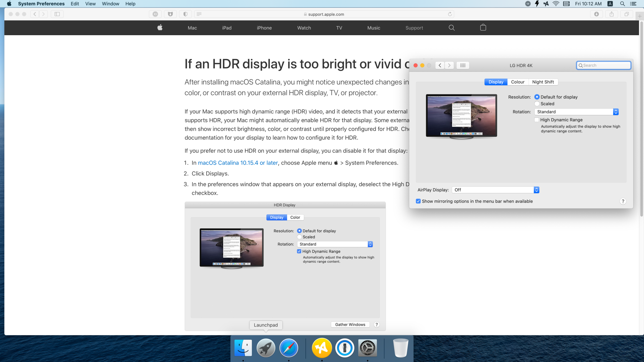Show Safari downloads
Screen dimensions: 644x362
pos(597,14)
